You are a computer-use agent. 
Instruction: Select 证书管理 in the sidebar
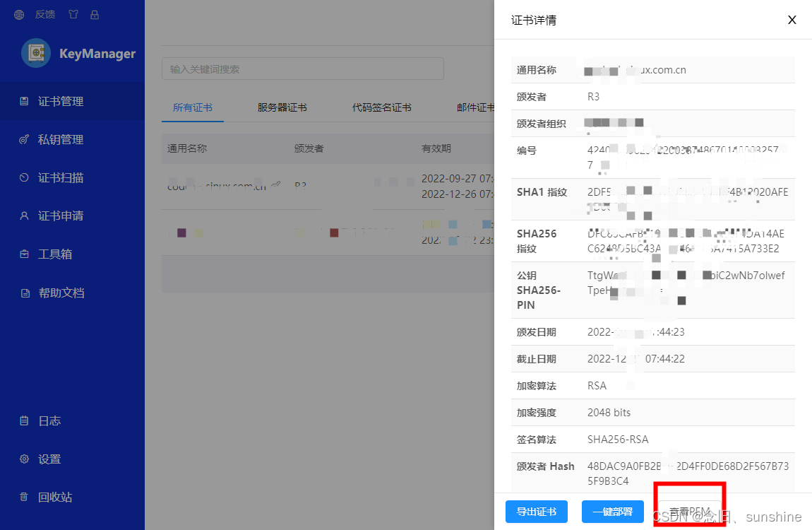[x=61, y=101]
